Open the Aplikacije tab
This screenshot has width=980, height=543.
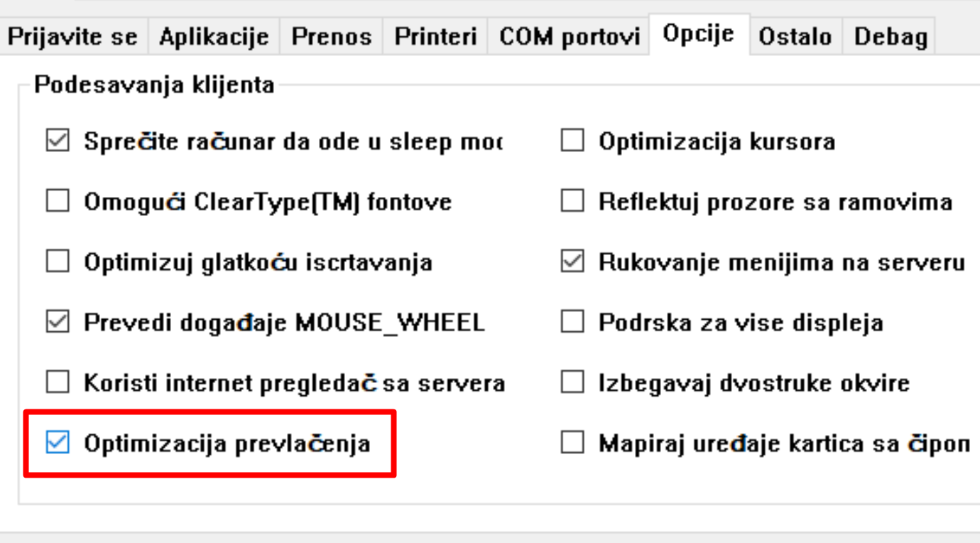[x=214, y=36]
